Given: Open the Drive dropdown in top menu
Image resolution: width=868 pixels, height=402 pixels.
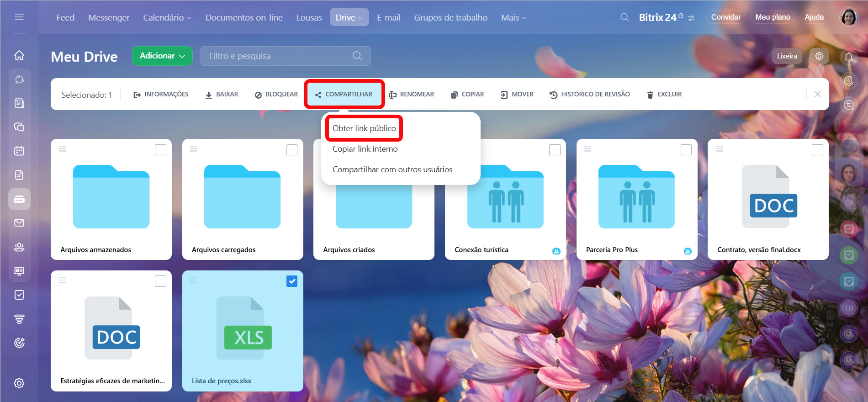Looking at the screenshot, I should point(349,17).
